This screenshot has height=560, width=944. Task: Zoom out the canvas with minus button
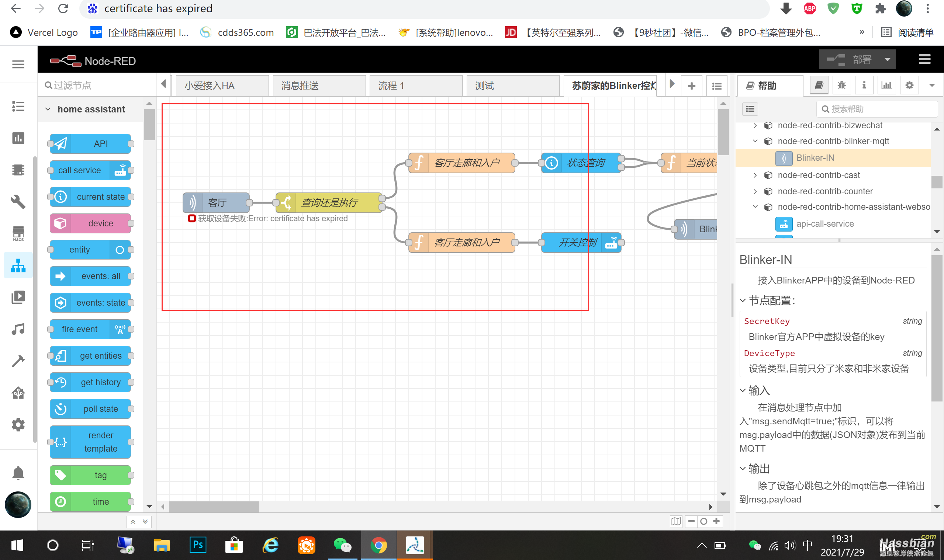691,521
